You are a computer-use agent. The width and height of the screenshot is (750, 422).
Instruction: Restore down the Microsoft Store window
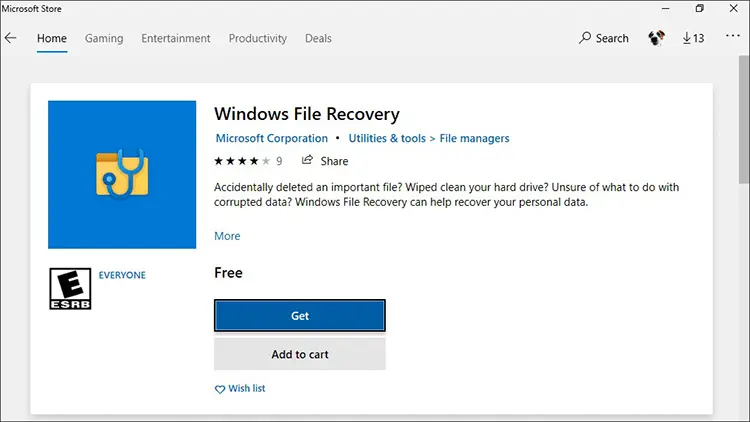pyautogui.click(x=699, y=9)
